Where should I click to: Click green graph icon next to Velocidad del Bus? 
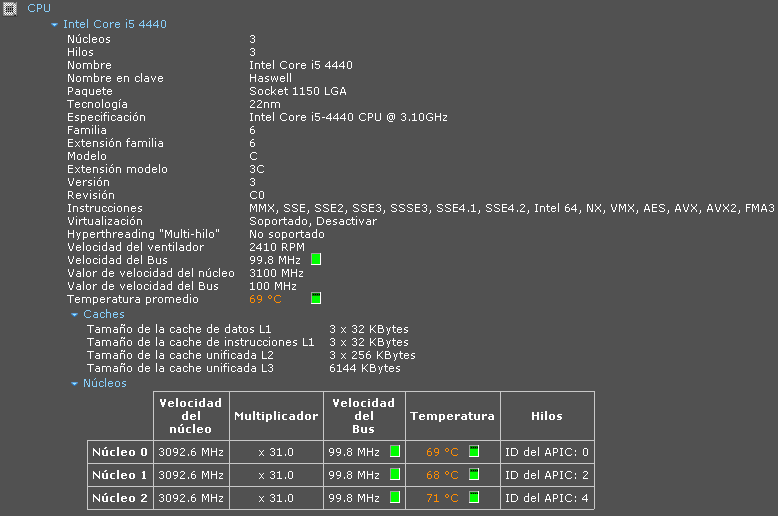coord(316,259)
